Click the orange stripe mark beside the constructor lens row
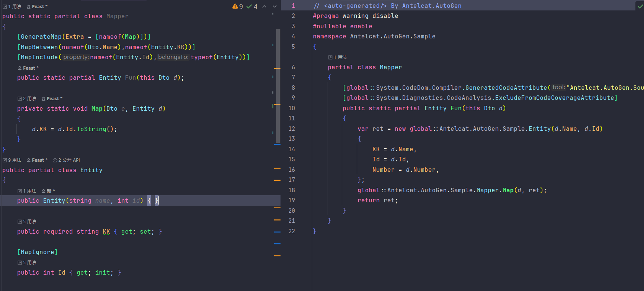Image resolution: width=644 pixels, height=291 pixels. point(277,208)
